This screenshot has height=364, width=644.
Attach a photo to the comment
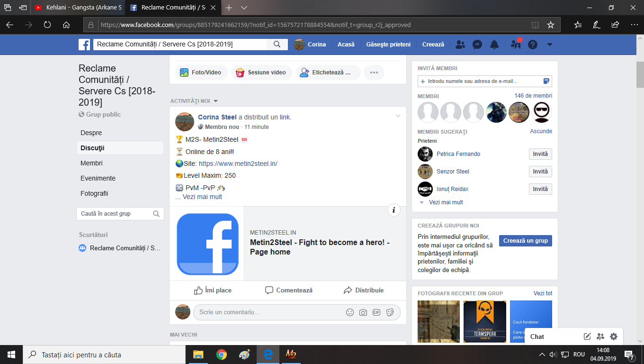[x=363, y=312]
